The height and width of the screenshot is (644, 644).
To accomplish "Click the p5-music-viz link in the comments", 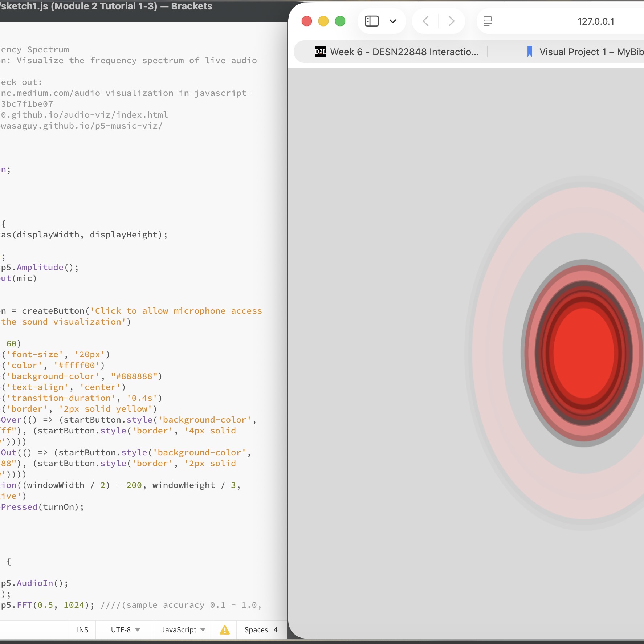I will coord(81,126).
